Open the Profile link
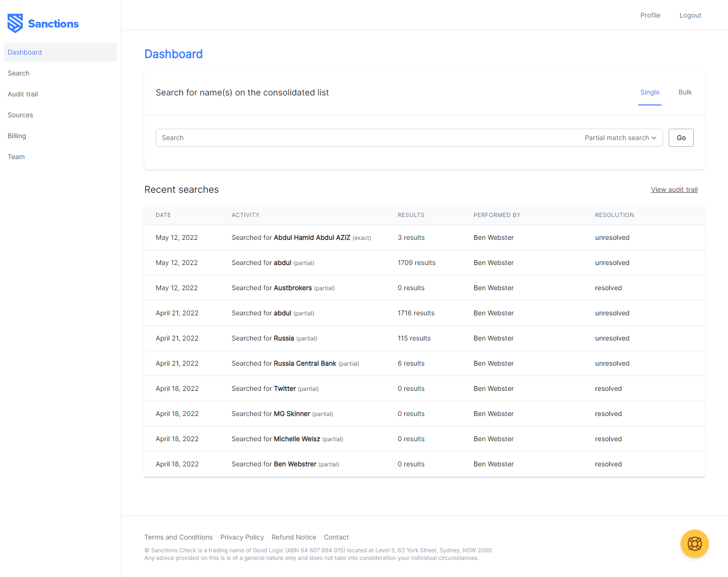728x577 pixels. (x=650, y=15)
